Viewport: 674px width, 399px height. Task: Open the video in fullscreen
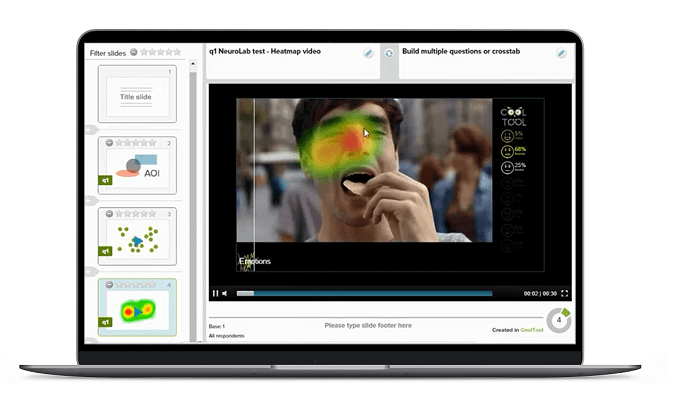tap(564, 293)
